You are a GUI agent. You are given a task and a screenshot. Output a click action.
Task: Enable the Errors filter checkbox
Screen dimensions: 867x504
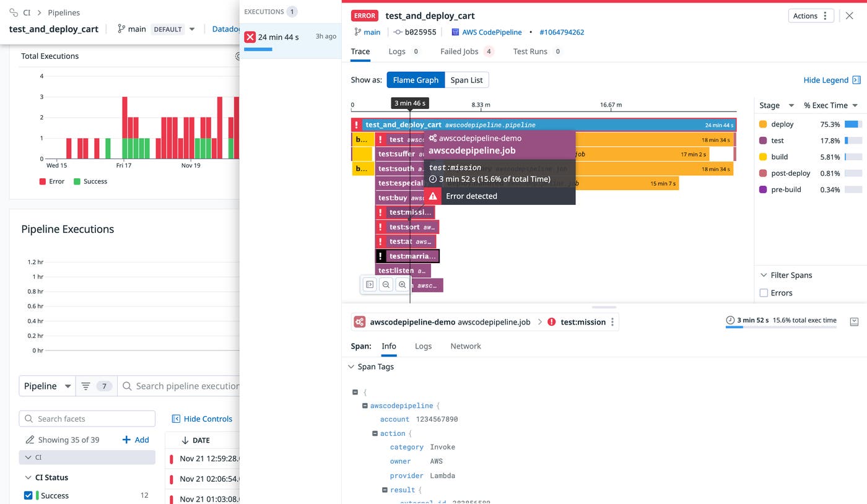(764, 293)
